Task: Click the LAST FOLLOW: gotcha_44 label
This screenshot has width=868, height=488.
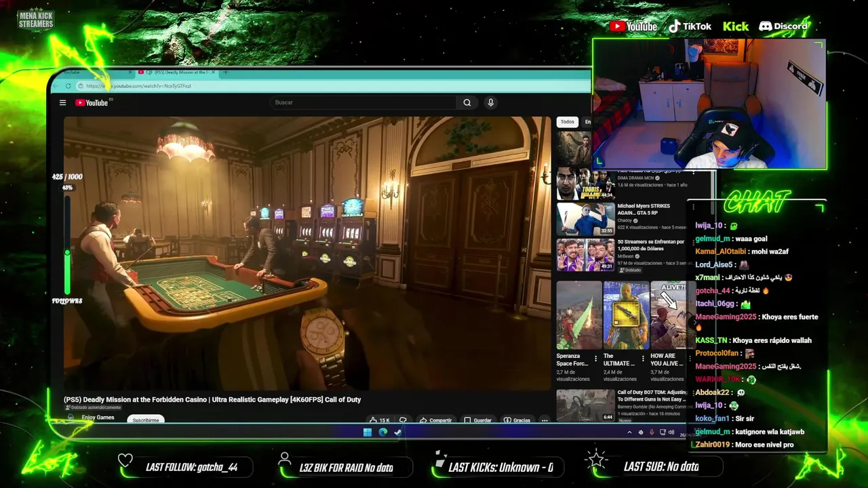Action: pos(192,467)
